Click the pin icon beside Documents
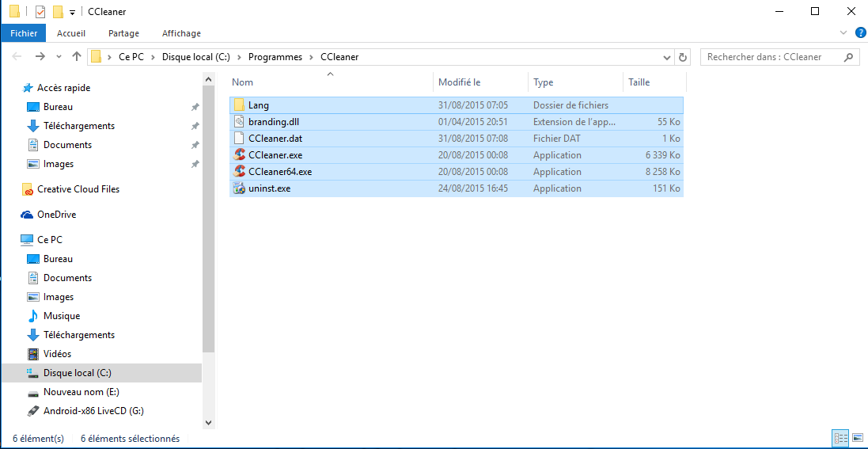The height and width of the screenshot is (449, 868). tap(195, 145)
